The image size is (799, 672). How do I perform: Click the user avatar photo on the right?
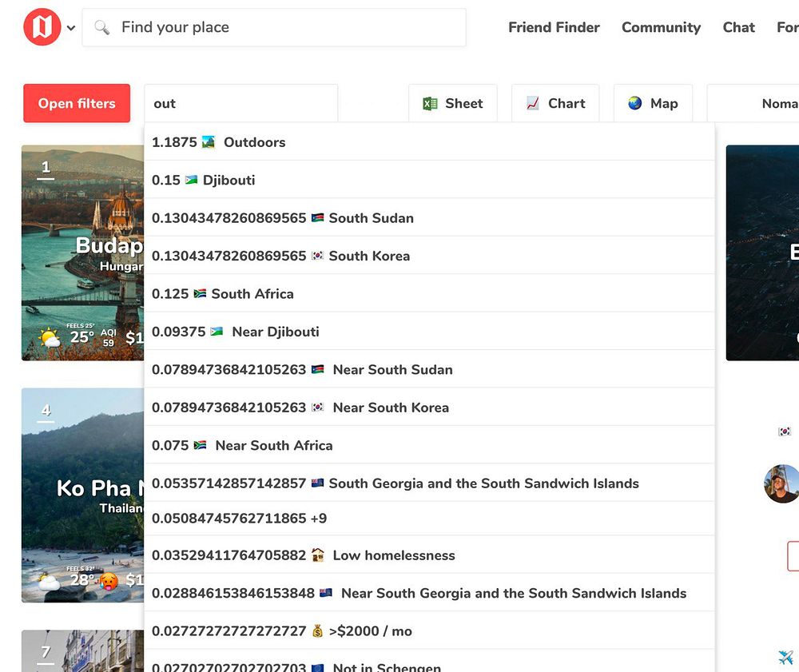[781, 483]
